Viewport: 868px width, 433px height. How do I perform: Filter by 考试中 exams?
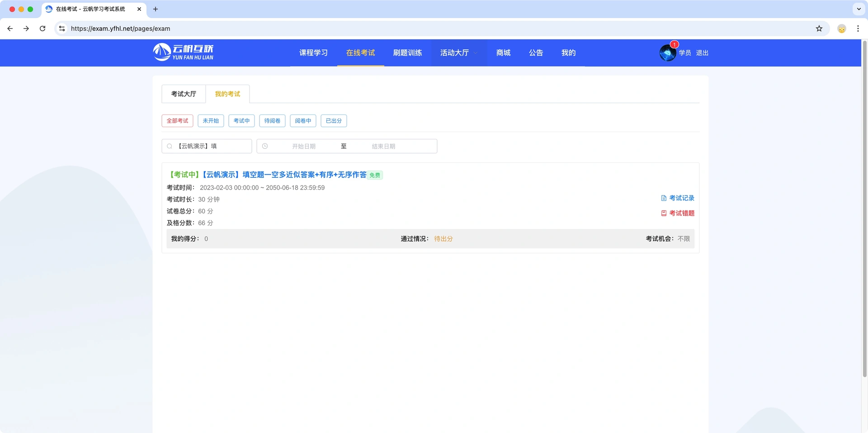click(241, 121)
